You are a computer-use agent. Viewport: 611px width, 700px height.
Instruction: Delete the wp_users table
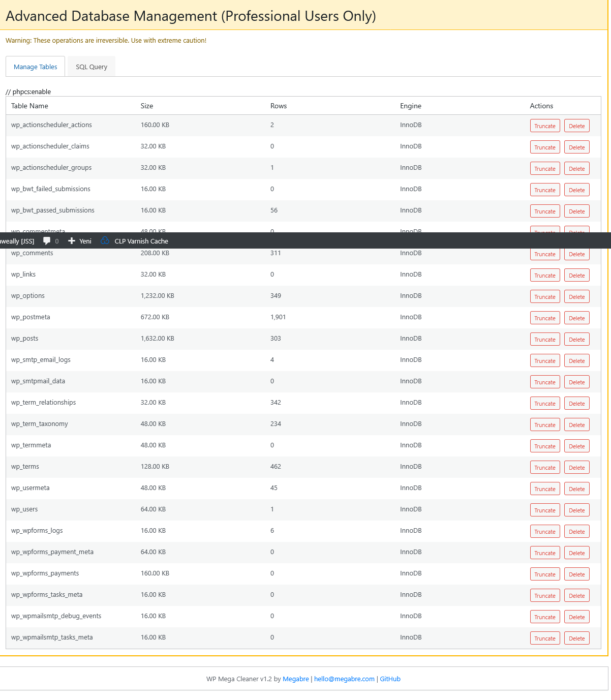576,510
